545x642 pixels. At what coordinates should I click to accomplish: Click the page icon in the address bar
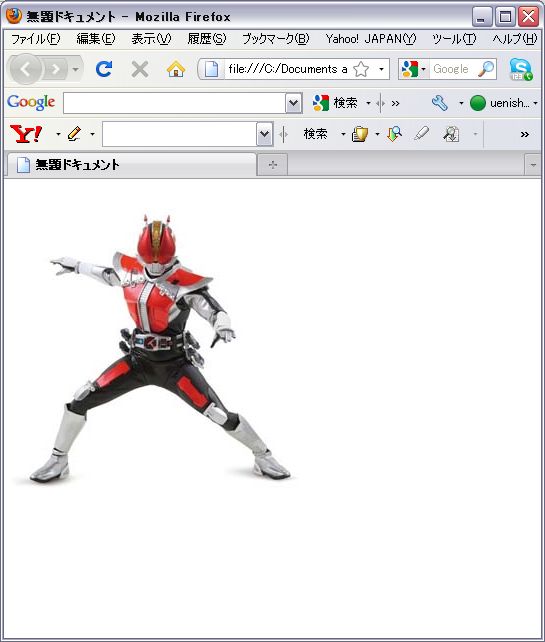[x=211, y=69]
